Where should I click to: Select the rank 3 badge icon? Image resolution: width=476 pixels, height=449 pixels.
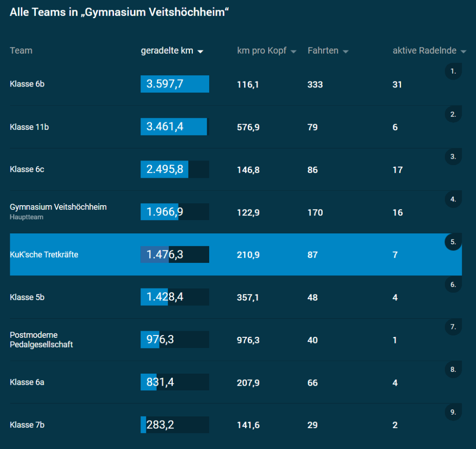453,157
